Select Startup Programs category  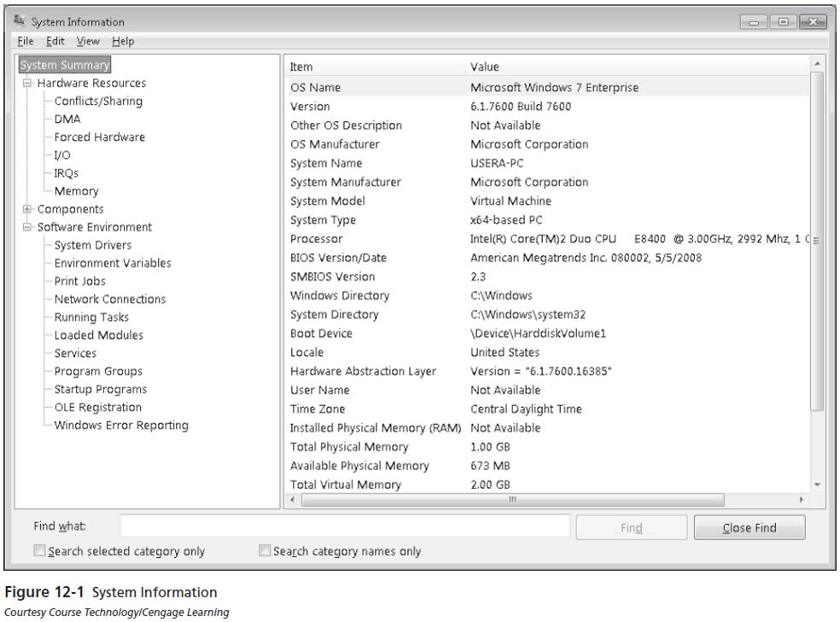click(101, 389)
